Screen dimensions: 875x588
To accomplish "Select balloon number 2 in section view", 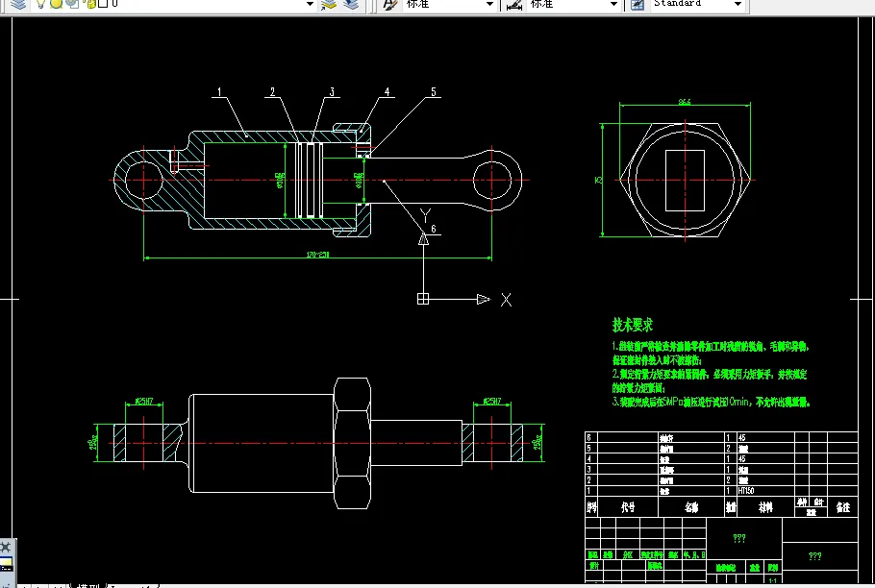I will pos(272,92).
